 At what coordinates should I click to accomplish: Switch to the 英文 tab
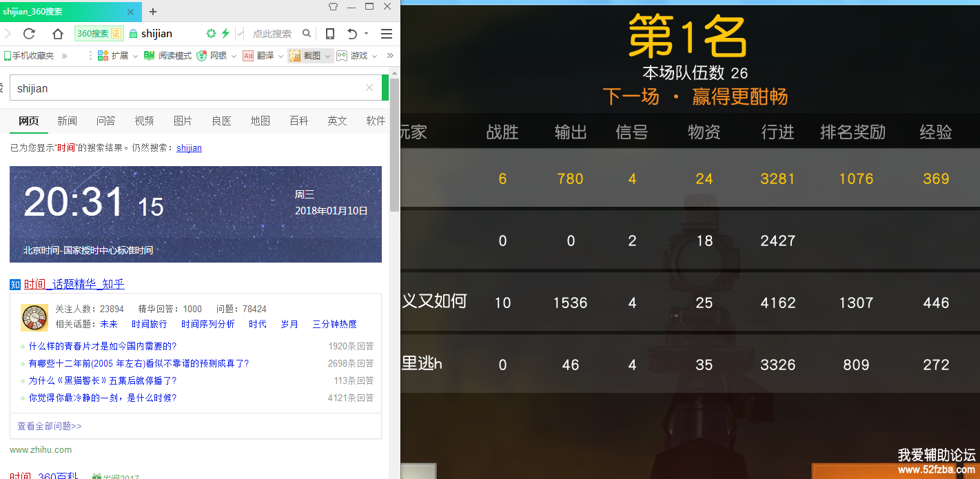pos(338,121)
